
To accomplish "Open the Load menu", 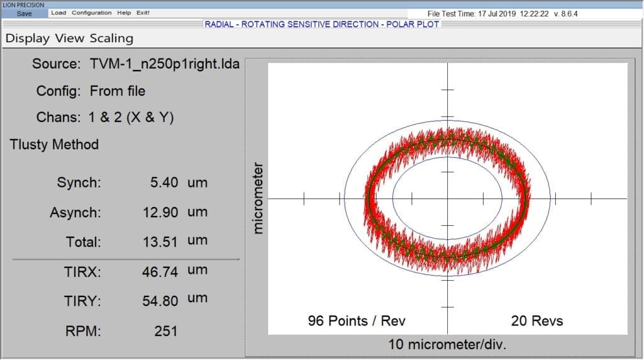I will [58, 13].
